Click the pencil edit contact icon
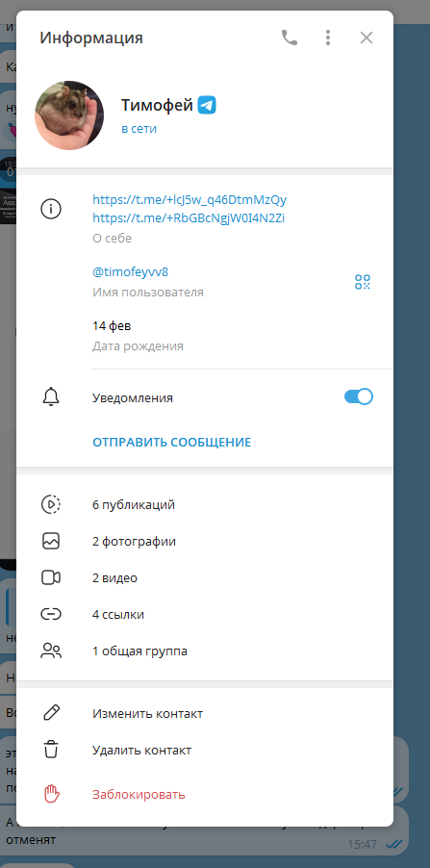This screenshot has height=868, width=430. coord(51,714)
